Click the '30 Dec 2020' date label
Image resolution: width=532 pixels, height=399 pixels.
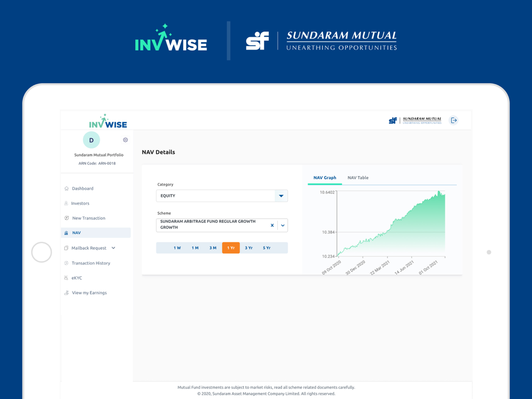[x=355, y=268]
